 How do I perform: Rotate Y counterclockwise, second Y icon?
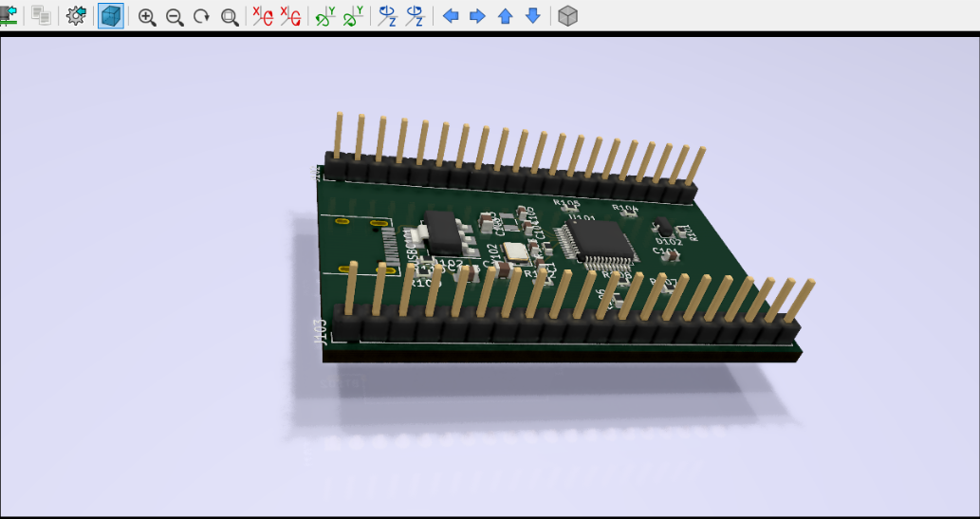(353, 16)
